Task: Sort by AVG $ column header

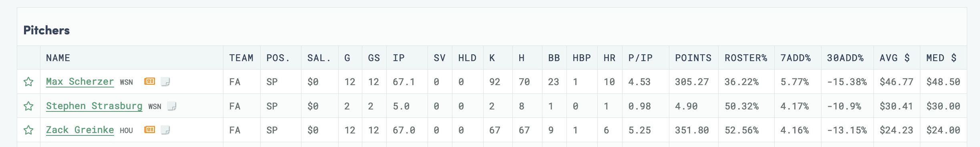Action: 895,58
